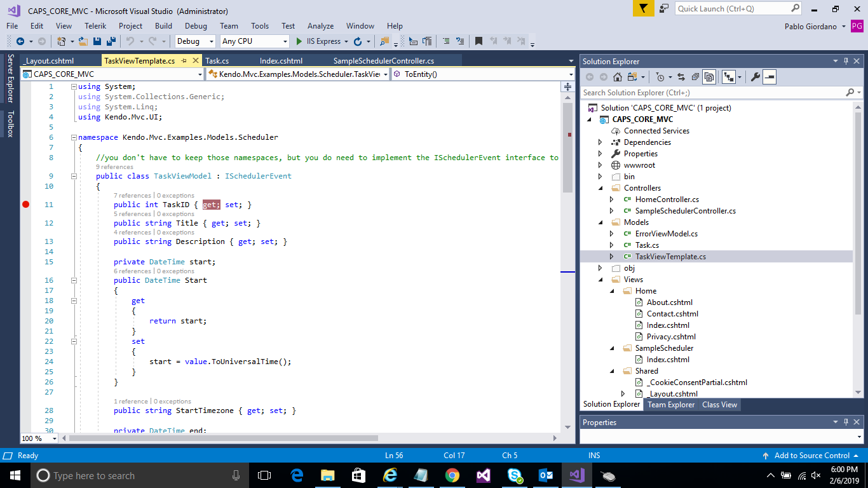Screen dimensions: 868x488
Task: Toggle Show All Files in Solution Explorer
Action: (709, 77)
